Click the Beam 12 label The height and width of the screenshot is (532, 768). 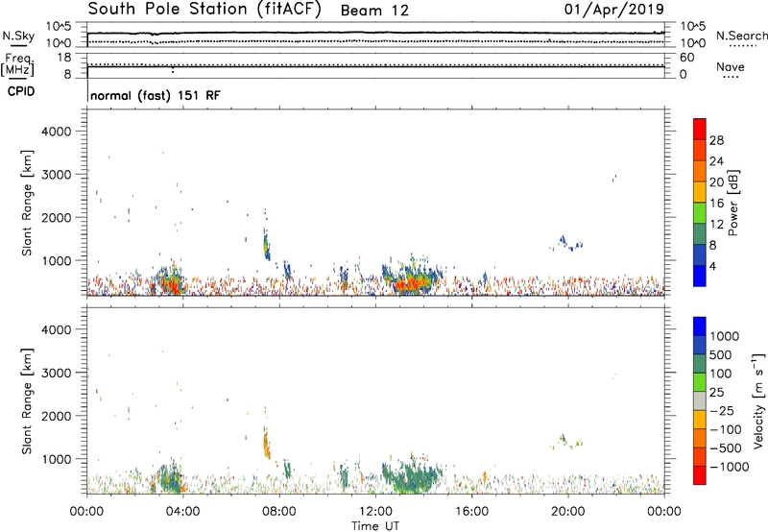(374, 11)
